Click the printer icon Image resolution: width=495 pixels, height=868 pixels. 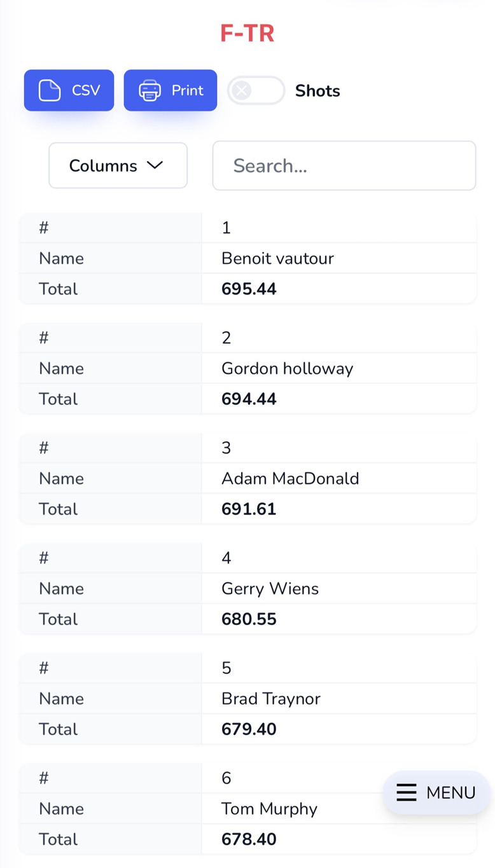[150, 90]
